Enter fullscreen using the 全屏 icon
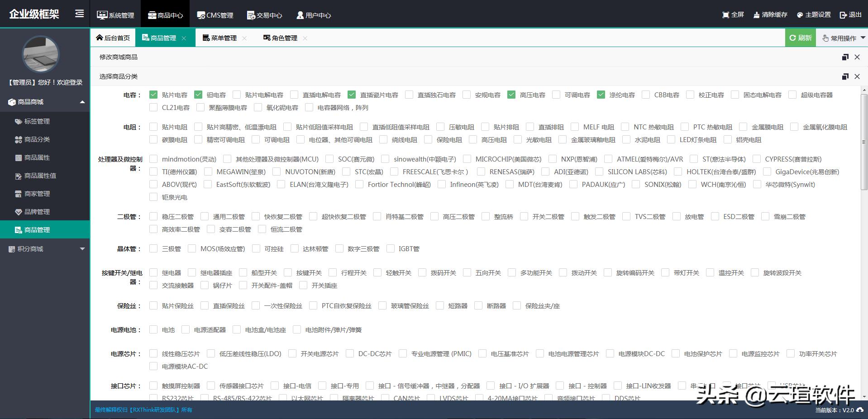The image size is (868, 419). coord(732,14)
